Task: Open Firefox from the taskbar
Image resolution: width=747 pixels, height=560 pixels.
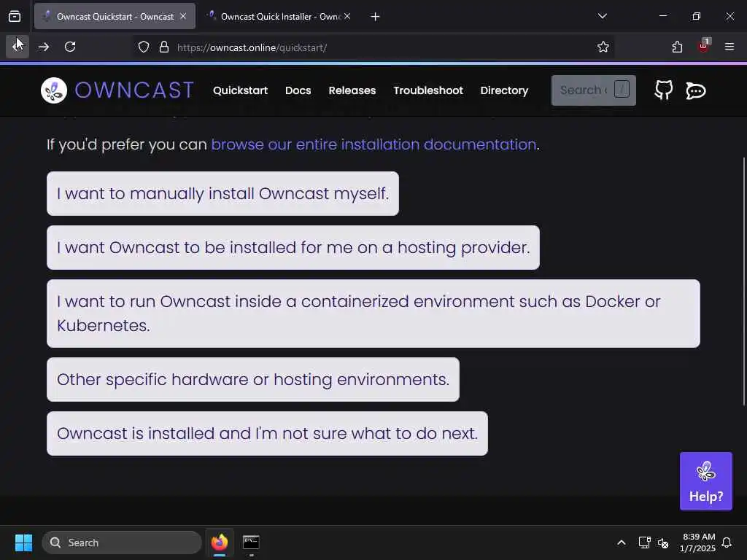Action: pos(219,542)
